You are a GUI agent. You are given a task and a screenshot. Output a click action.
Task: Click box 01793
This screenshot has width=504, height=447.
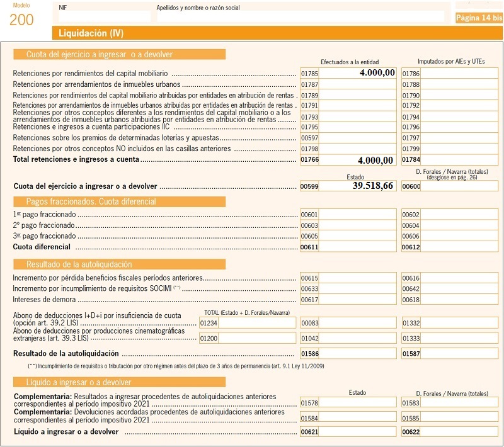(357, 117)
